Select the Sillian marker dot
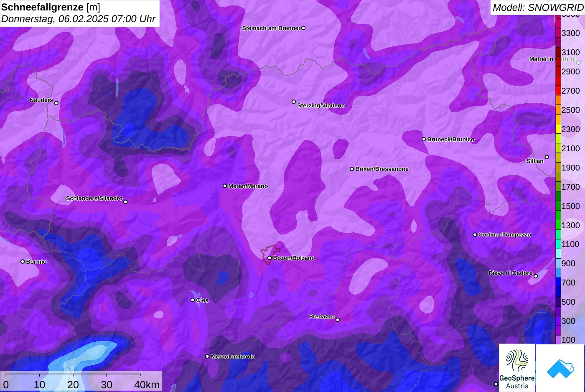 [x=547, y=157]
